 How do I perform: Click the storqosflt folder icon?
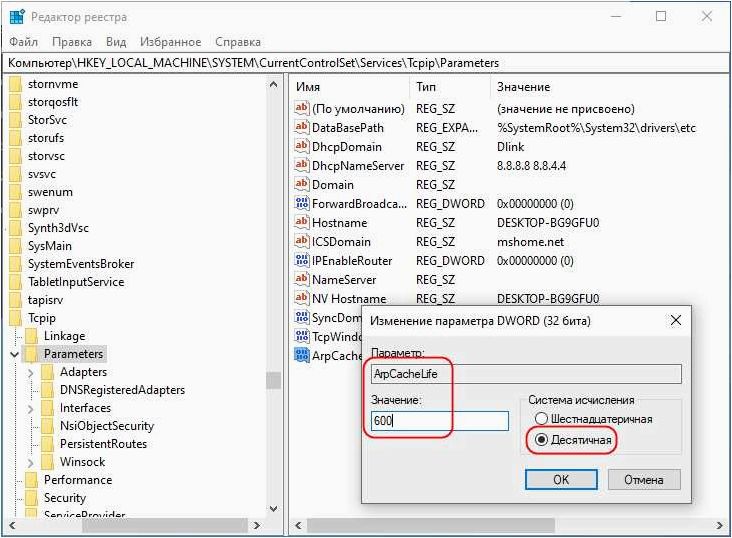(x=15, y=102)
